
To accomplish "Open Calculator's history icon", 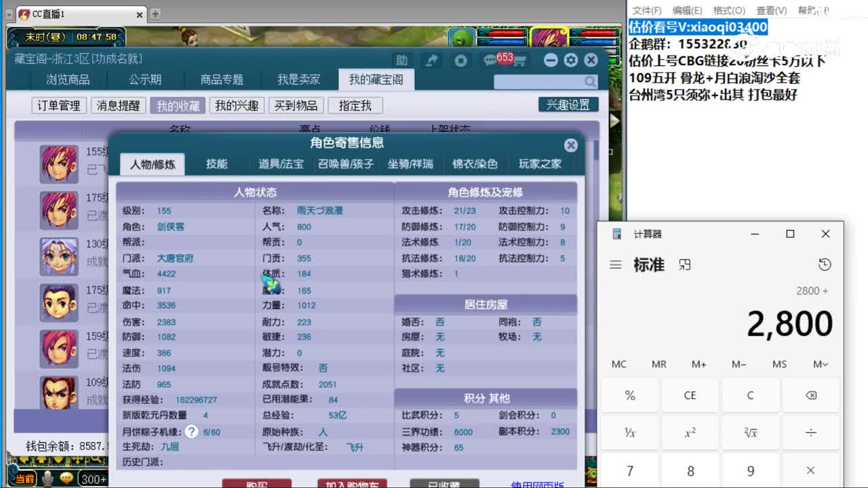I will [x=825, y=265].
